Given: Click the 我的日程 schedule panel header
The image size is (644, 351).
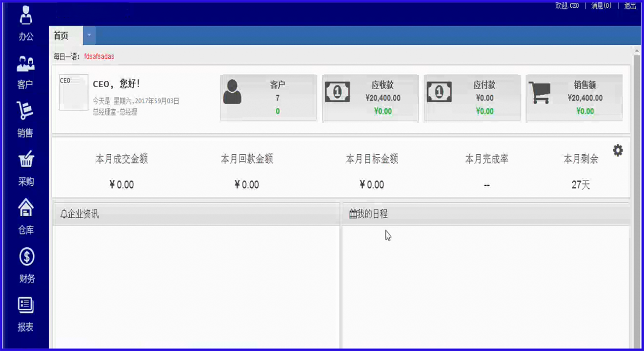Looking at the screenshot, I should click(485, 214).
